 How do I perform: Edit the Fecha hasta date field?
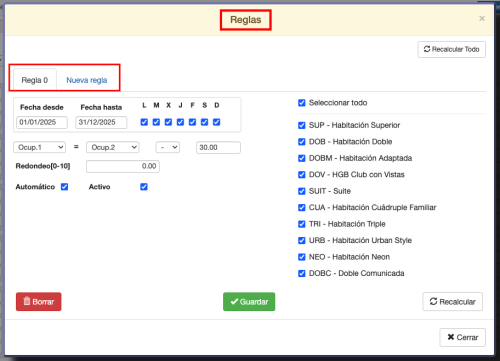[x=101, y=122]
